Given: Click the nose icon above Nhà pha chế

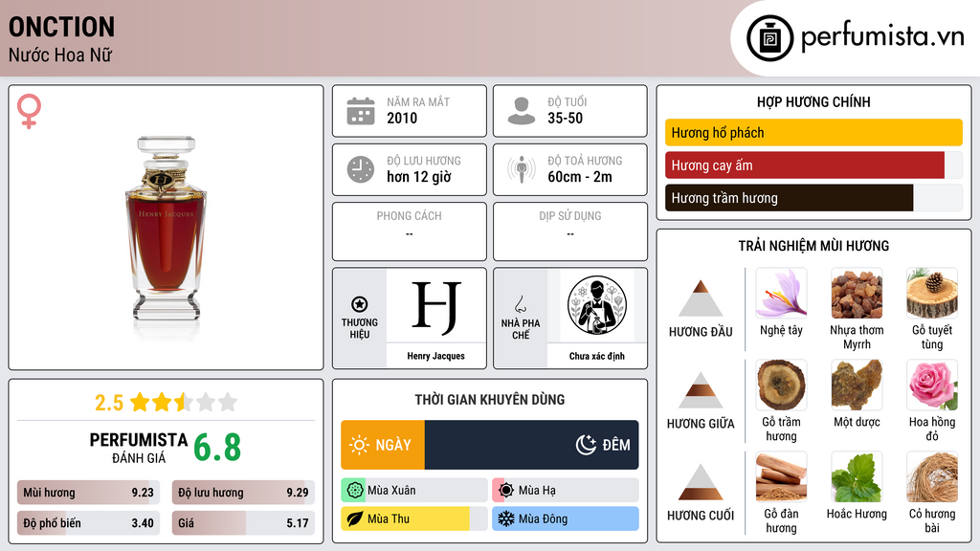Looking at the screenshot, I should 520,304.
